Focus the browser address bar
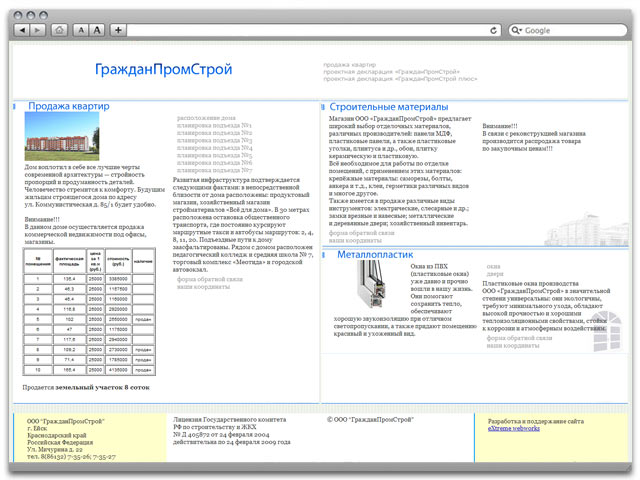This screenshot has height=480, width=640. (x=307, y=30)
